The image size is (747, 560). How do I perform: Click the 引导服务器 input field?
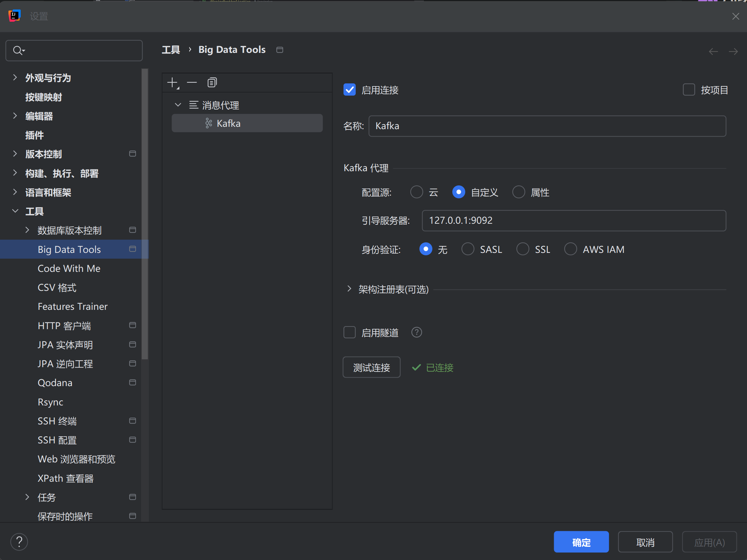[574, 220]
